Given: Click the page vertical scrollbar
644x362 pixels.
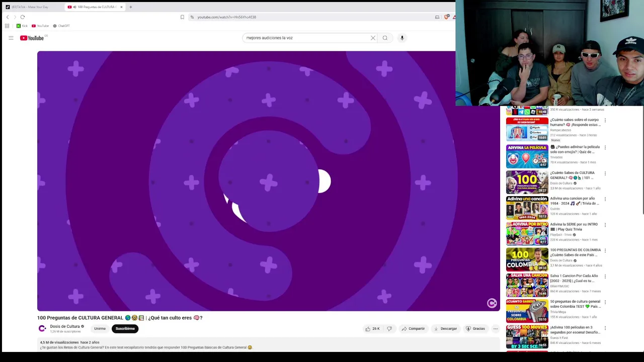Looking at the screenshot, I should [x=642, y=161].
